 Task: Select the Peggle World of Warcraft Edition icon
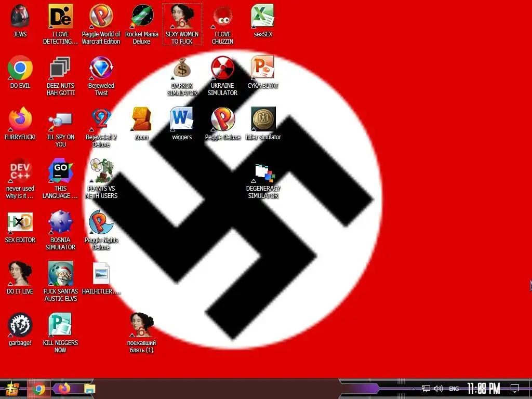[x=101, y=16]
